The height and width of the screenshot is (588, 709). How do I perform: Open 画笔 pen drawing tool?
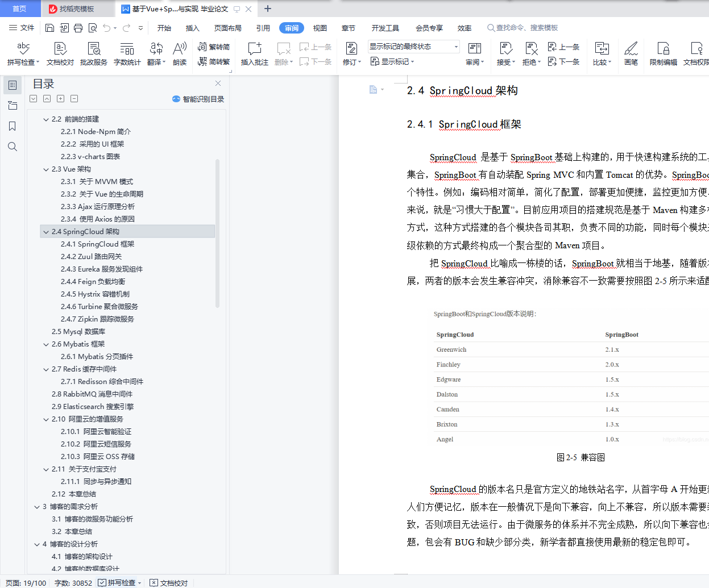631,54
